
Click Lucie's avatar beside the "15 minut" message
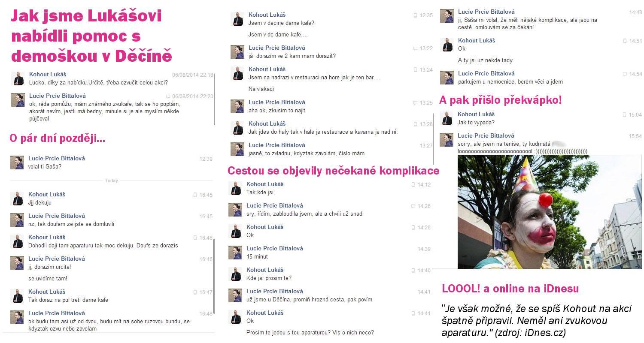click(x=235, y=253)
